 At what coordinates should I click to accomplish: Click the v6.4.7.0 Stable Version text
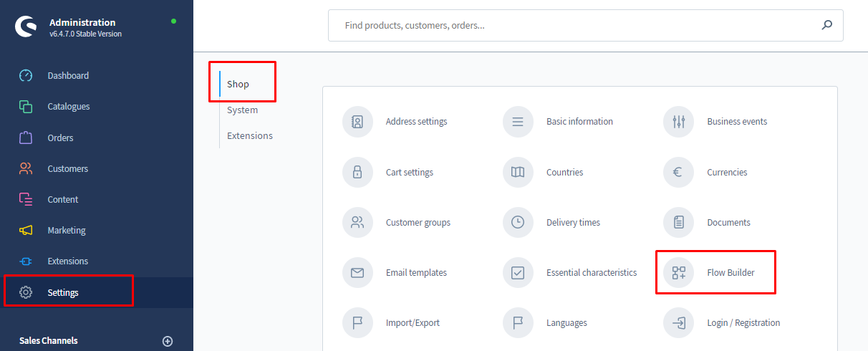85,34
